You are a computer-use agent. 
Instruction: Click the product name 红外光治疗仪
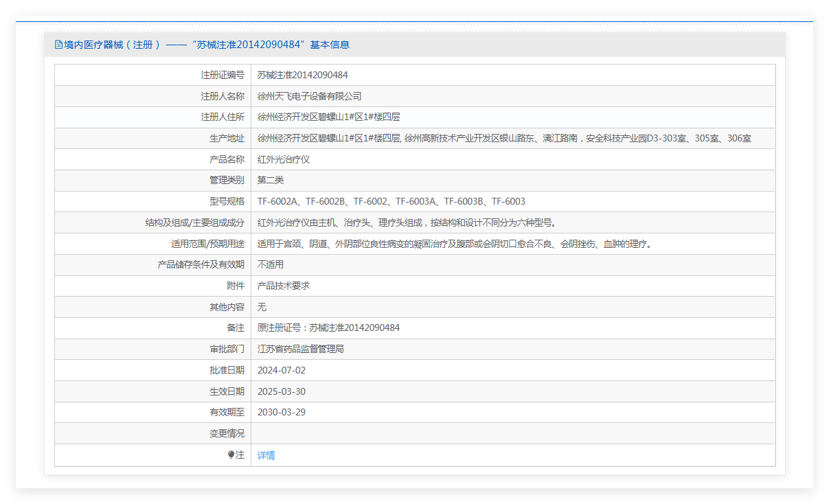pos(284,159)
